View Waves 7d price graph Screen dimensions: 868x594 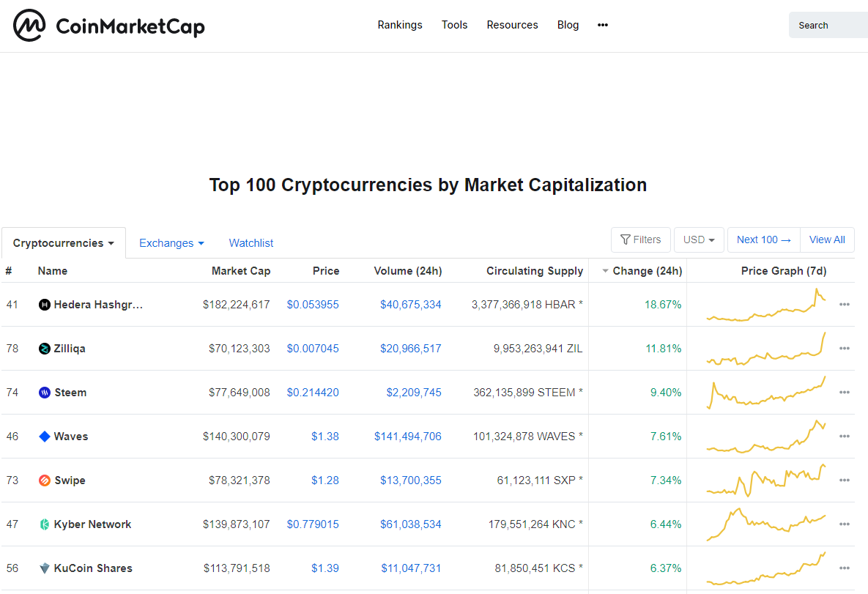tap(766, 437)
